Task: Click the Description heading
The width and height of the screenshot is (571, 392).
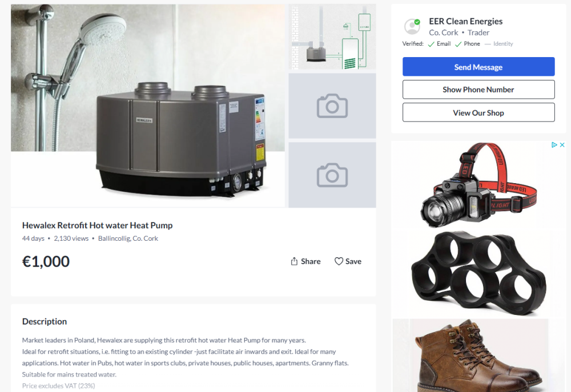Action: [x=45, y=321]
